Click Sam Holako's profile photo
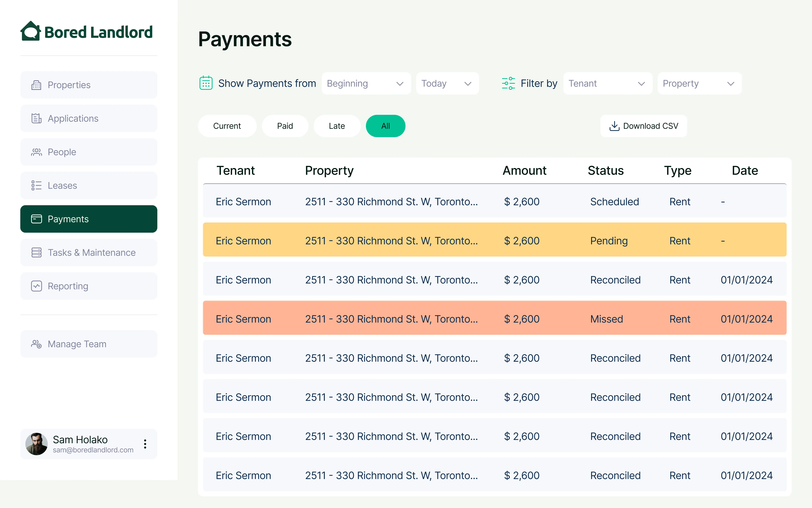This screenshot has height=508, width=812. (37, 444)
